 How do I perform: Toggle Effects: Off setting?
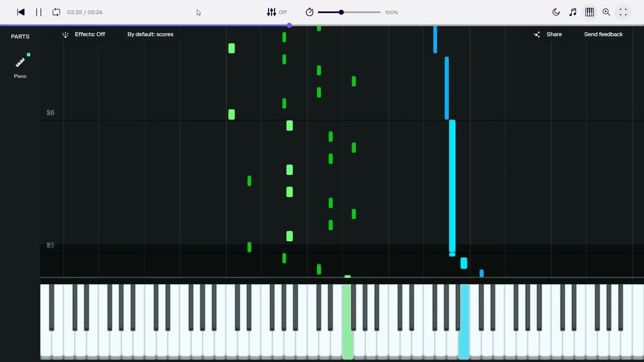coord(84,34)
